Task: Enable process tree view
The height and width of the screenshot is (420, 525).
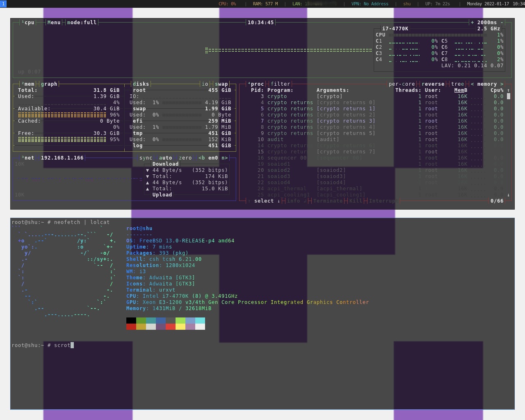Action: pos(457,84)
